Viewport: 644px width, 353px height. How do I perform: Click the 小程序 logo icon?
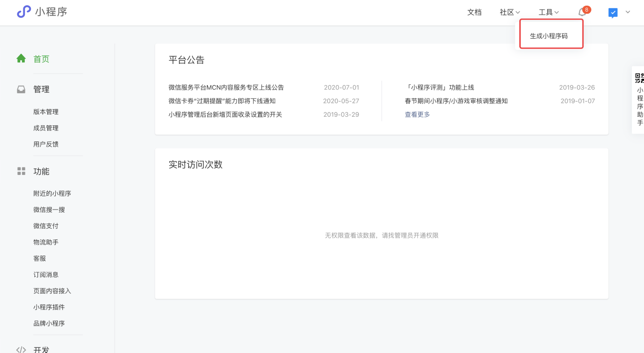(24, 12)
